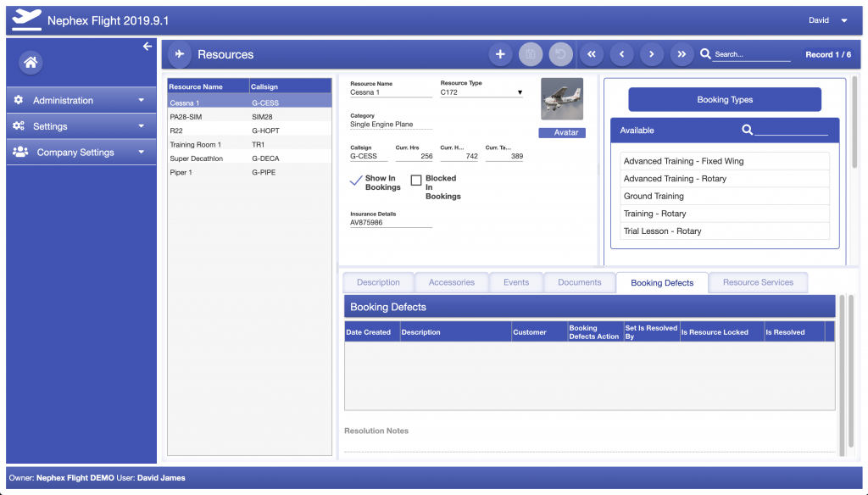Go to the next record
This screenshot has width=868, height=495.
coord(652,54)
